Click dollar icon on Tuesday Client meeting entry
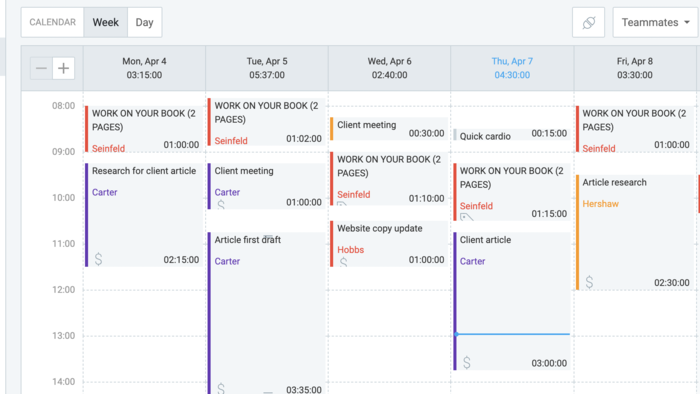This screenshot has height=394, width=700. point(221,205)
